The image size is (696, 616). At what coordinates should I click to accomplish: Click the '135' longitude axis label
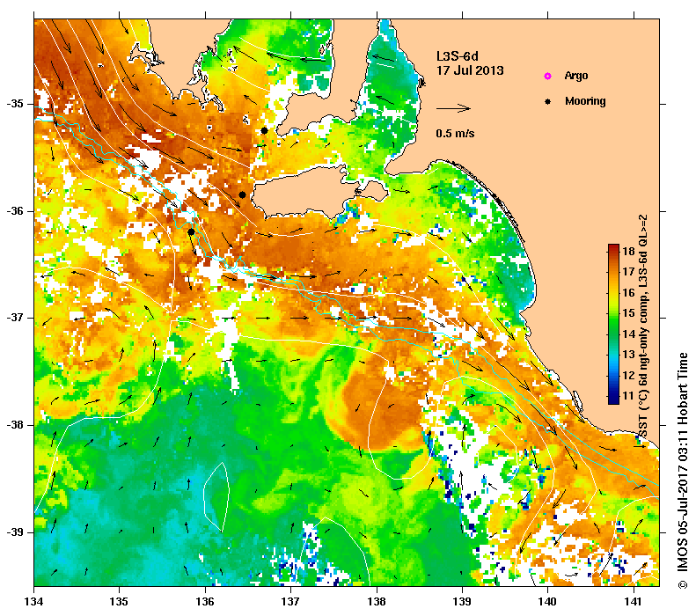tap(119, 602)
